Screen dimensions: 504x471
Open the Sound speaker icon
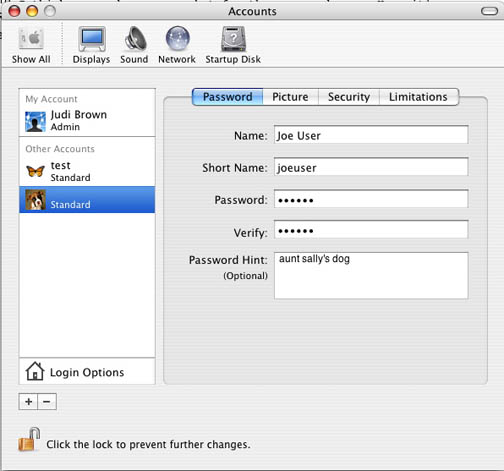(x=135, y=39)
